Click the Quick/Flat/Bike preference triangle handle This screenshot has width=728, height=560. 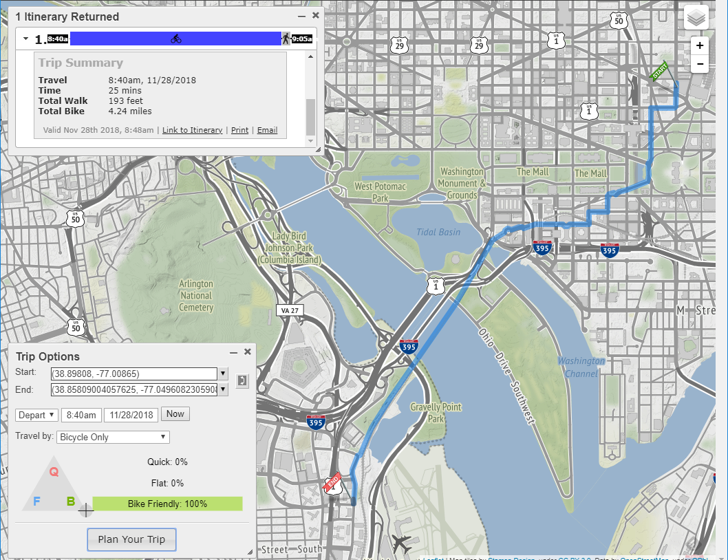pyautogui.click(x=85, y=510)
